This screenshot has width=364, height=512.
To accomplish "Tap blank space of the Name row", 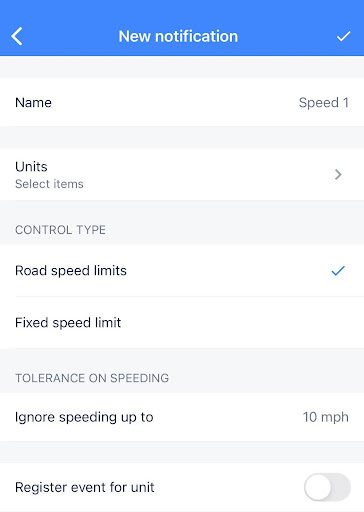I will 173,102.
